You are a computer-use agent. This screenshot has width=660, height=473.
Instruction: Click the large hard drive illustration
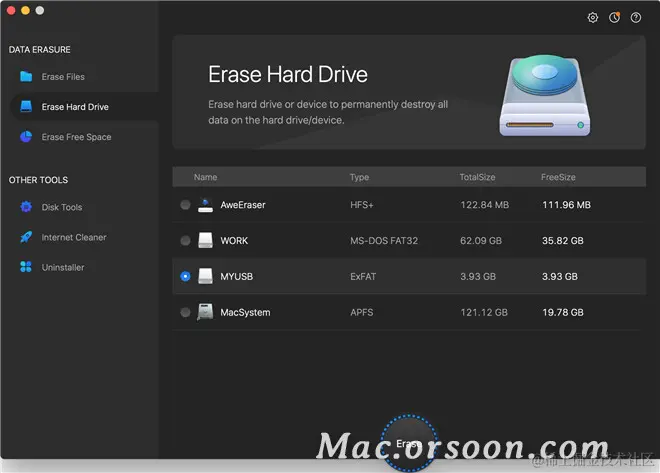545,95
